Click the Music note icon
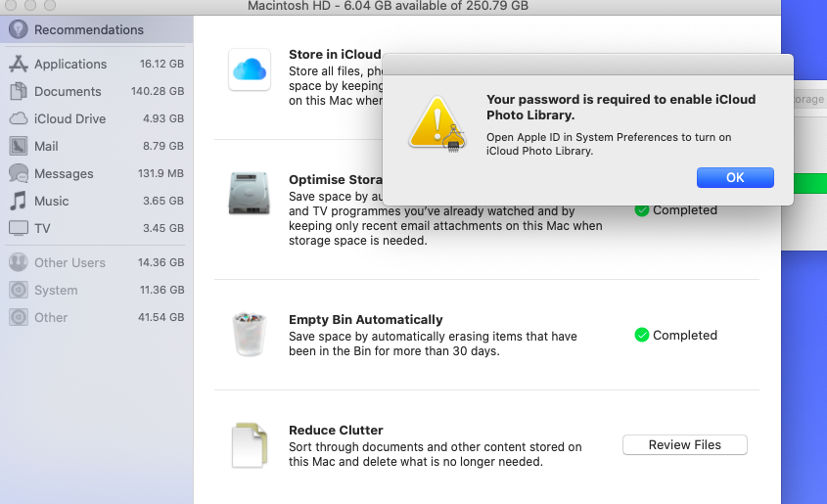 coord(18,201)
